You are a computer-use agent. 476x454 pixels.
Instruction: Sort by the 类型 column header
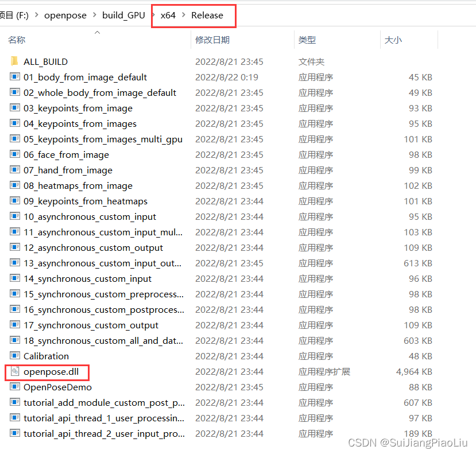(307, 40)
